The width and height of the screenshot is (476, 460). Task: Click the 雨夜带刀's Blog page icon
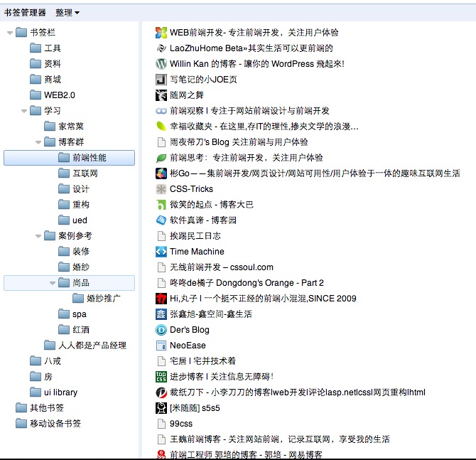click(161, 142)
